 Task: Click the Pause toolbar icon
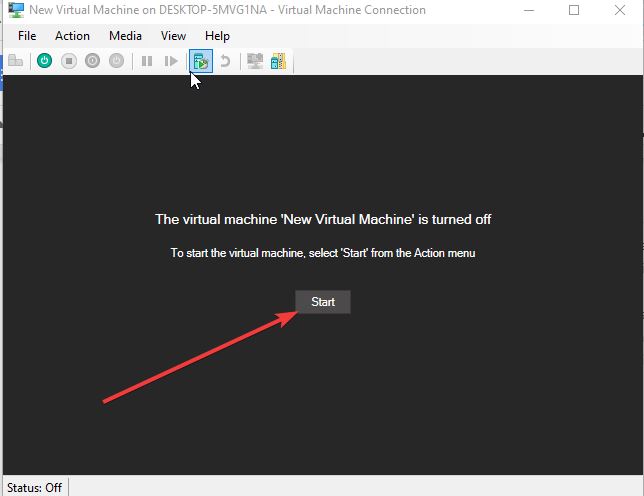pos(147,61)
